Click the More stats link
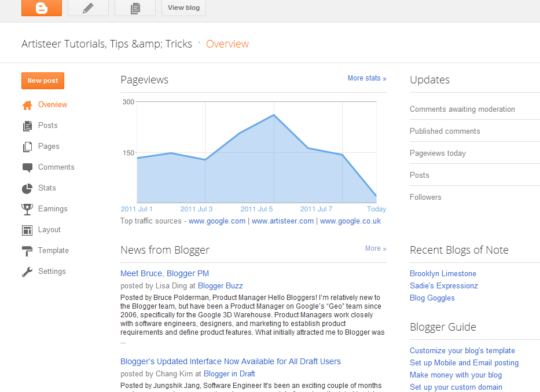 coord(367,78)
